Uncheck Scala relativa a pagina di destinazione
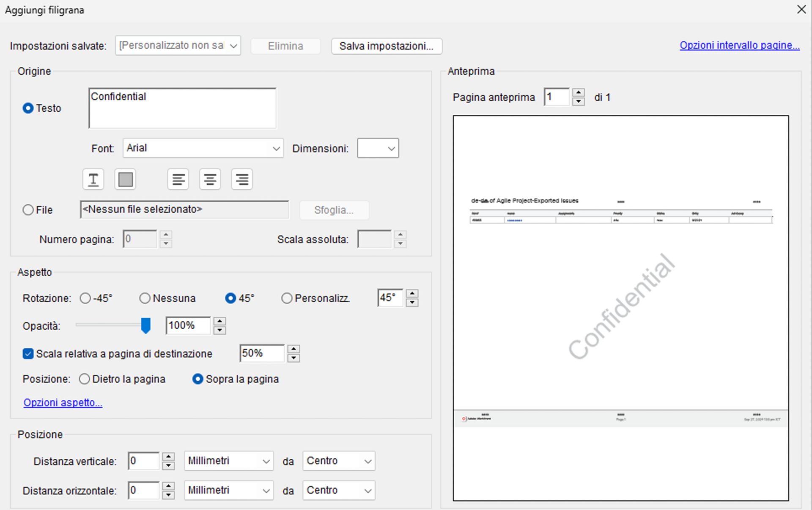Viewport: 812px width, 510px height. tap(28, 354)
